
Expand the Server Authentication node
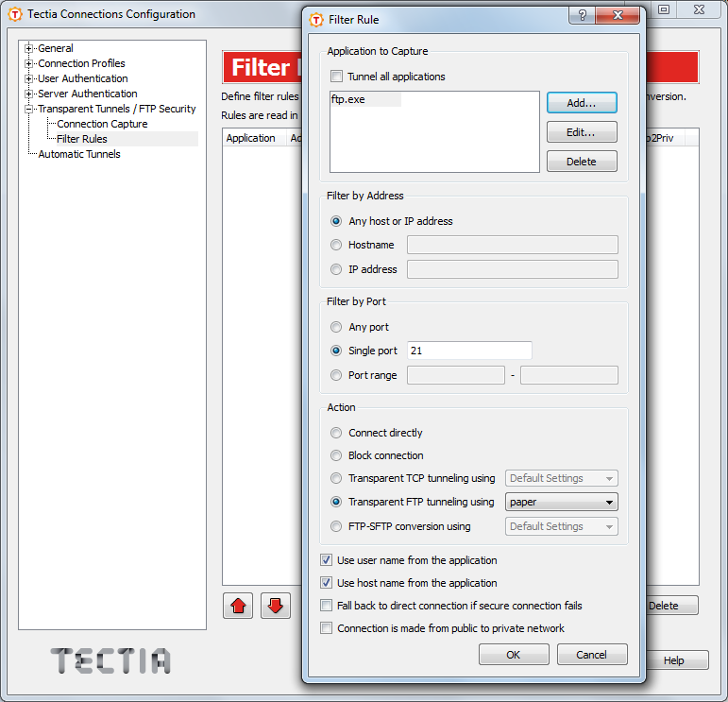point(28,94)
